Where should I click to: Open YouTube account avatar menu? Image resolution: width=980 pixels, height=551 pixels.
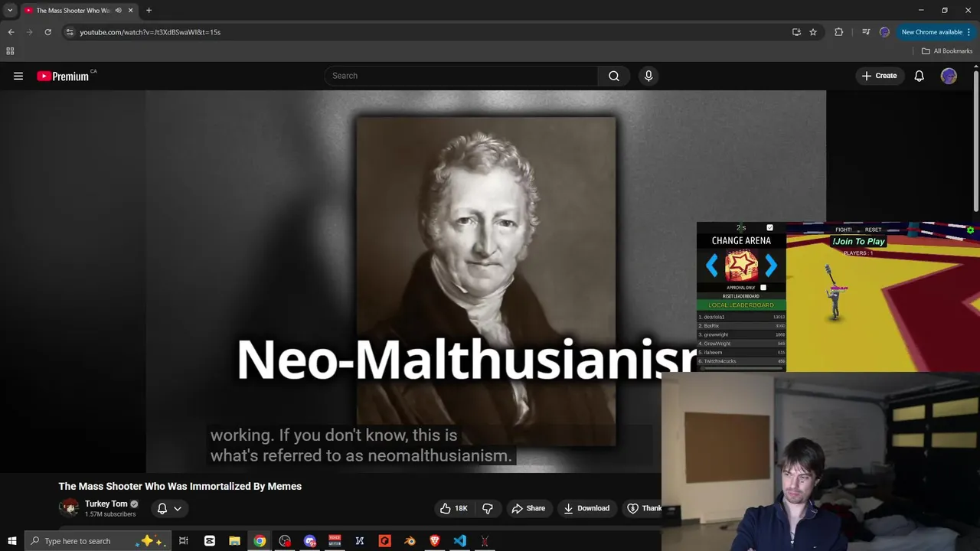[949, 76]
